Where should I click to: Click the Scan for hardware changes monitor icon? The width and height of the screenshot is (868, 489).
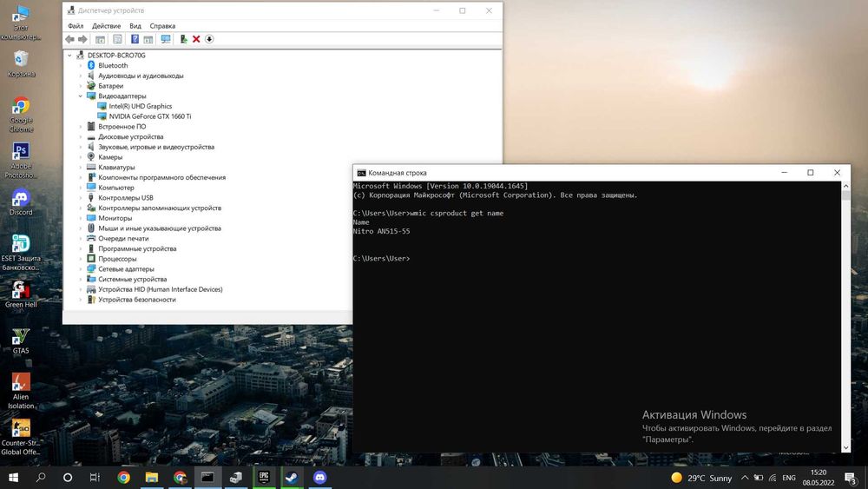(x=166, y=39)
